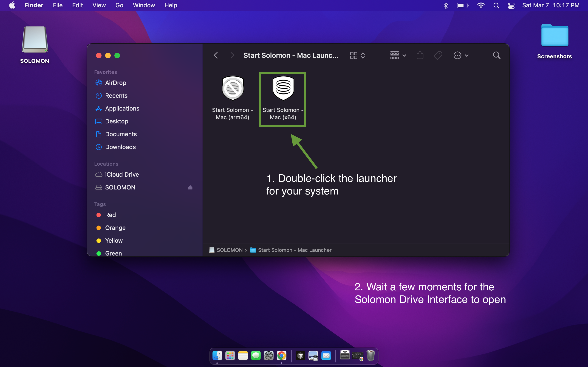The height and width of the screenshot is (367, 588).
Task: Toggle the Wi-Fi menu bar status
Action: point(481,5)
